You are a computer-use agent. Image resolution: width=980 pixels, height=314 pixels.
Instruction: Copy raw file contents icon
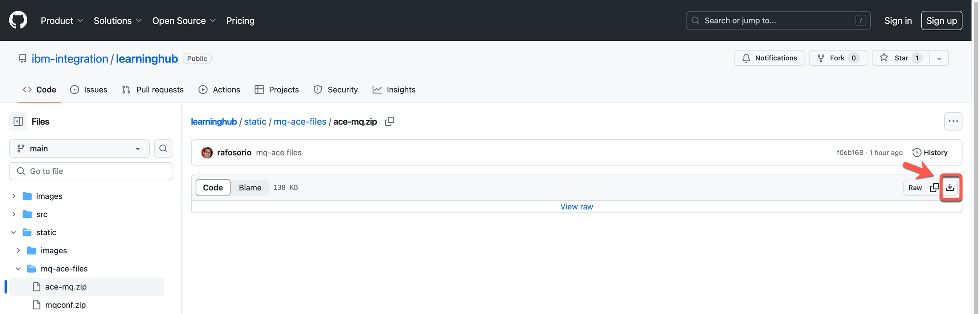coord(934,187)
